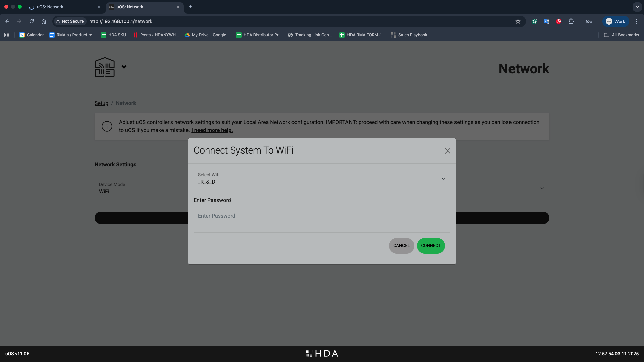Click the Enter Password field
The height and width of the screenshot is (362, 644).
[321, 216]
